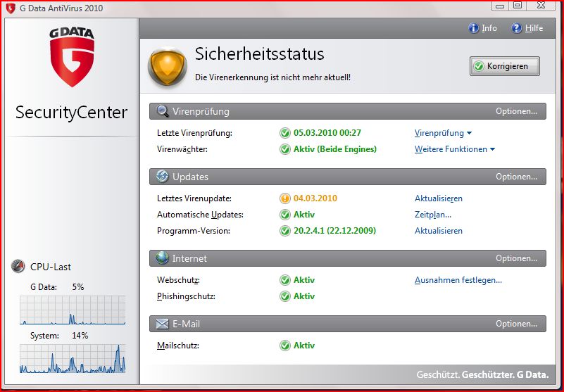Open Optionen for Internet section
564x392 pixels.
coord(516,258)
